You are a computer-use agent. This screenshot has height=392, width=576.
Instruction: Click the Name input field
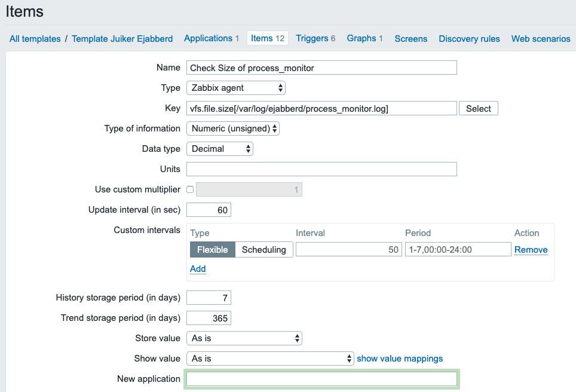point(321,68)
